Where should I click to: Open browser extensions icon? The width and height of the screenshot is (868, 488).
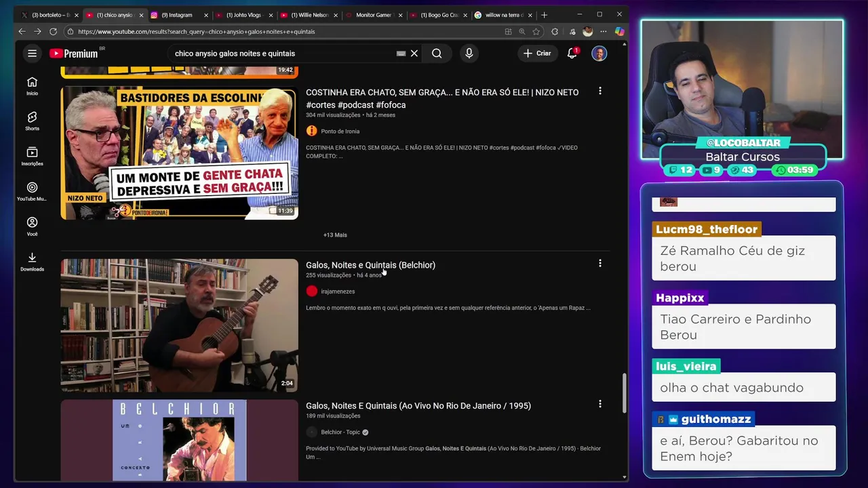click(555, 31)
